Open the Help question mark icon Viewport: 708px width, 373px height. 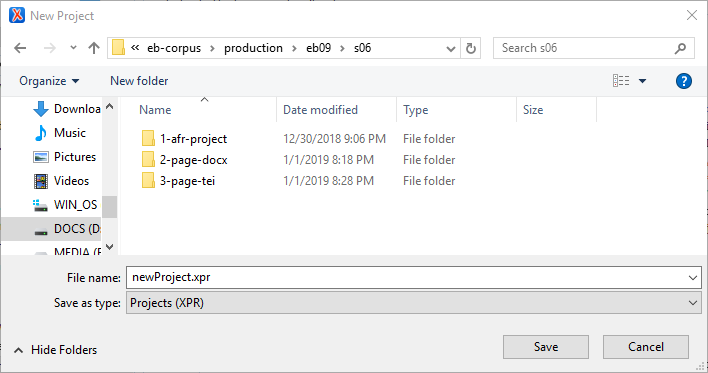(x=684, y=81)
